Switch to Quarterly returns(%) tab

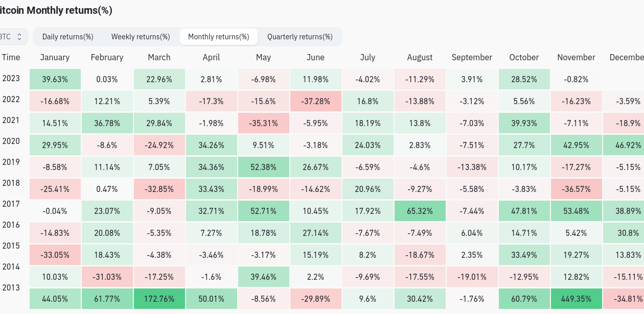[300, 37]
